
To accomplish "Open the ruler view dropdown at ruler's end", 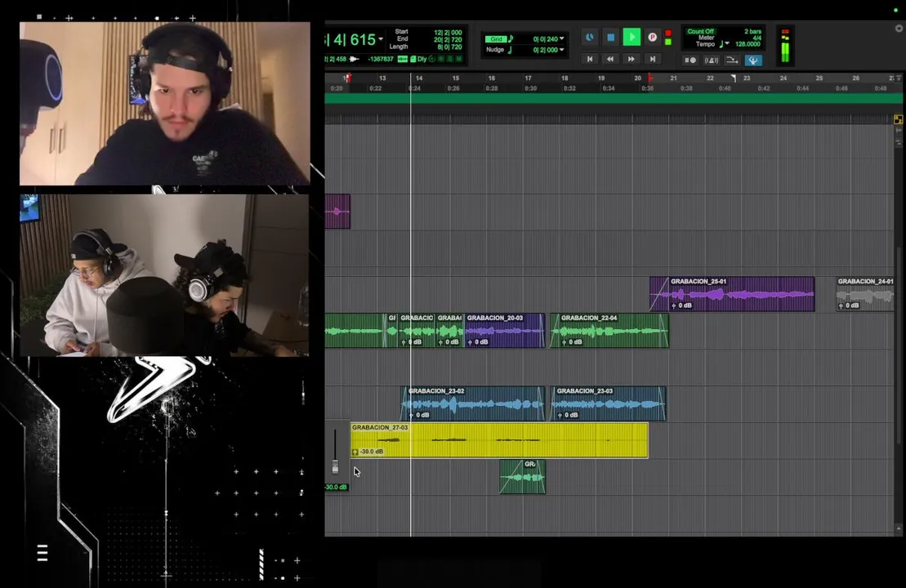I will pos(899,78).
